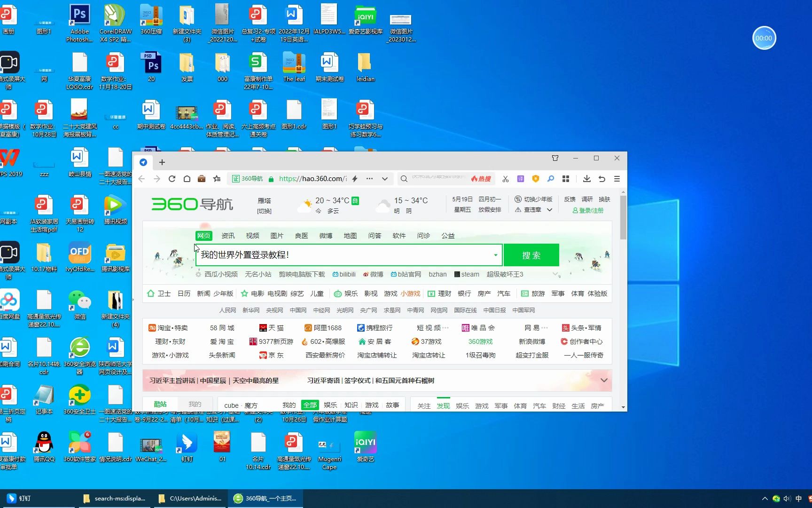Select the 软件 search tab

[399, 236]
